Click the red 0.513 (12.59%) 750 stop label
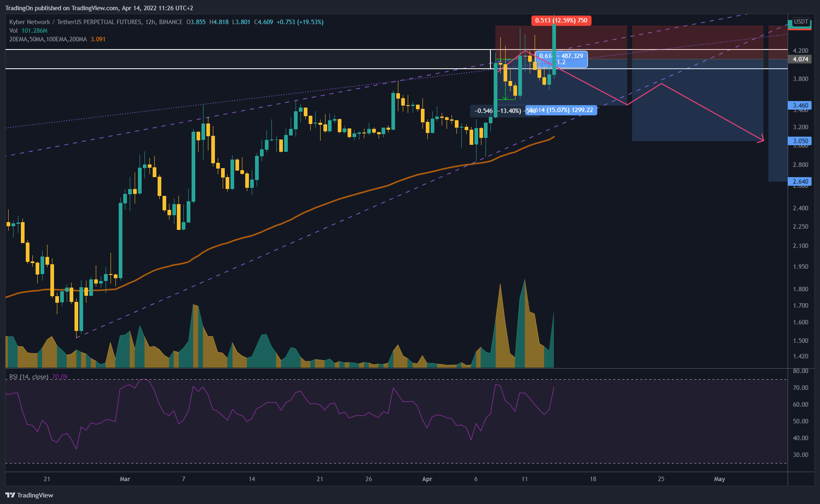820x504 pixels. [x=561, y=20]
